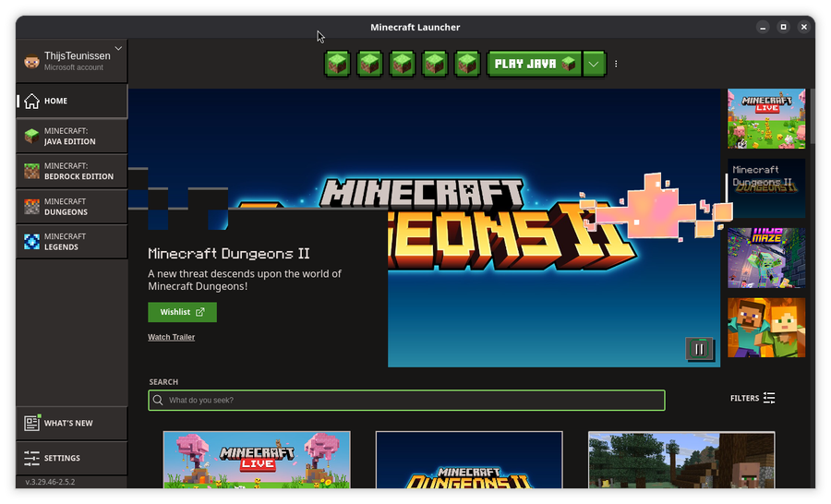Open Minecraft Dungeons page
The image size is (831, 504).
coord(71,207)
